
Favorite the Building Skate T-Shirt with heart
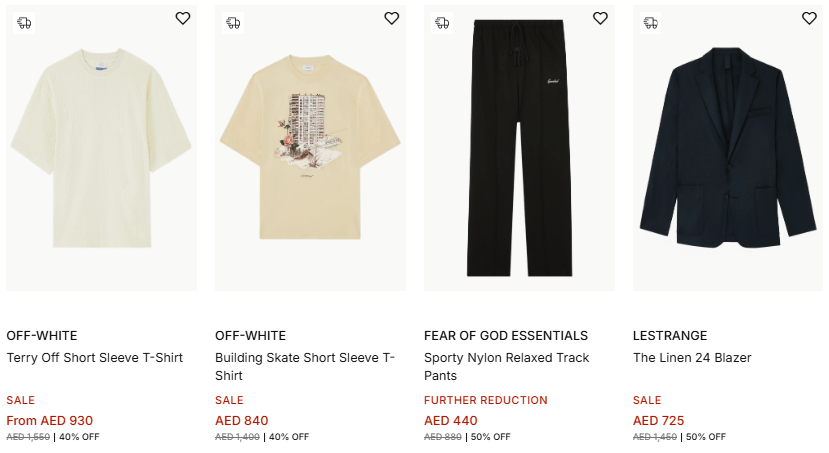pos(391,18)
